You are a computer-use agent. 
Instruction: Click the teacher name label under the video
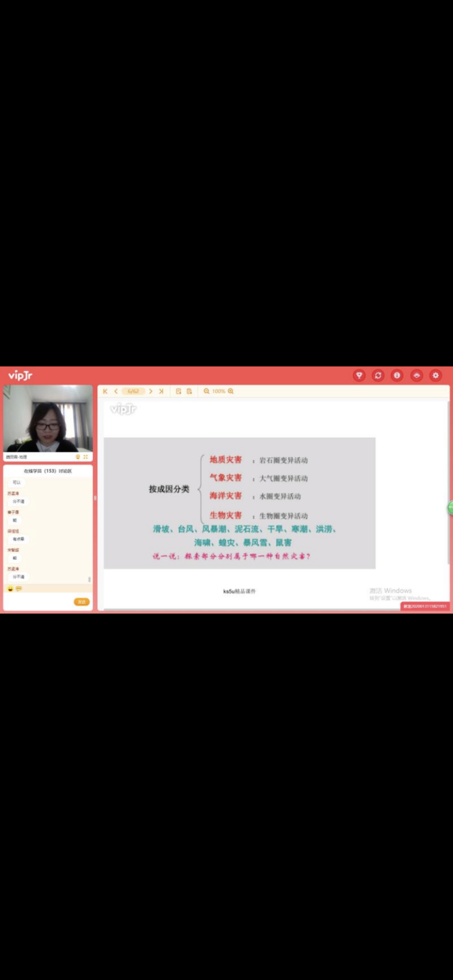coord(17,457)
